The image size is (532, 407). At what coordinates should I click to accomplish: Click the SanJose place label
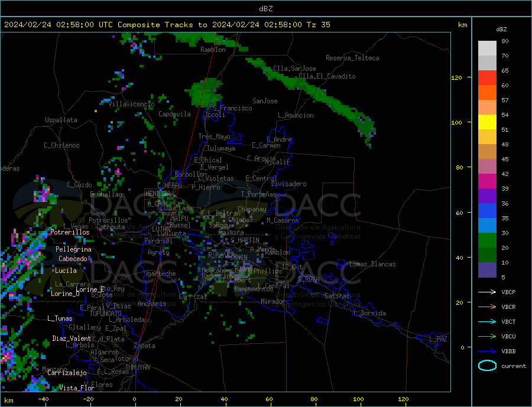[265, 101]
